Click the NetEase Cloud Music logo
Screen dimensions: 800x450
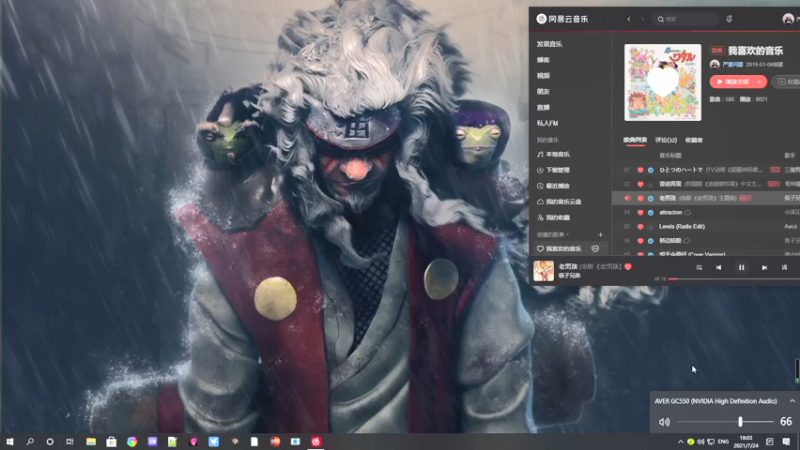[x=562, y=19]
